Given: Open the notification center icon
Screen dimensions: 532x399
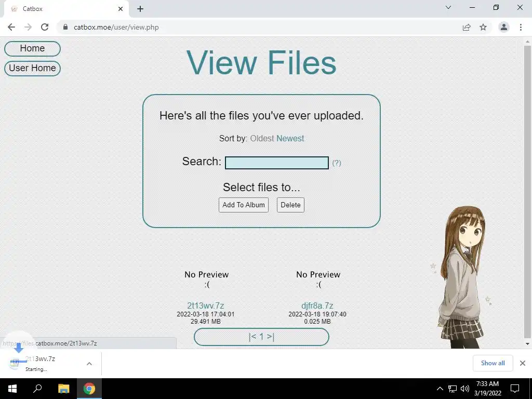Looking at the screenshot, I should [515, 389].
